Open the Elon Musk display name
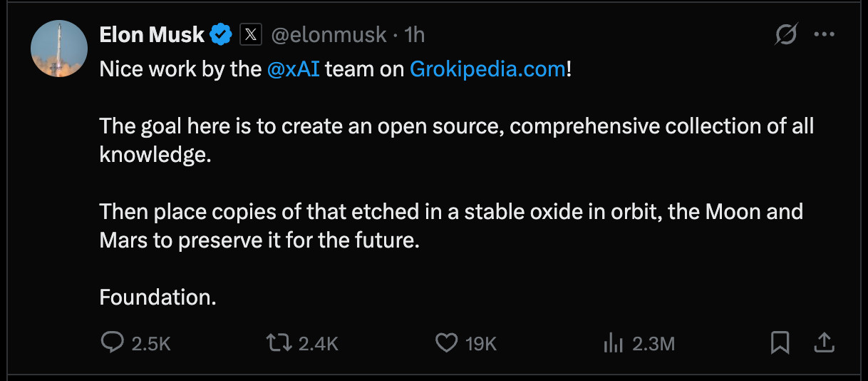This screenshot has width=868, height=381. 152,34
